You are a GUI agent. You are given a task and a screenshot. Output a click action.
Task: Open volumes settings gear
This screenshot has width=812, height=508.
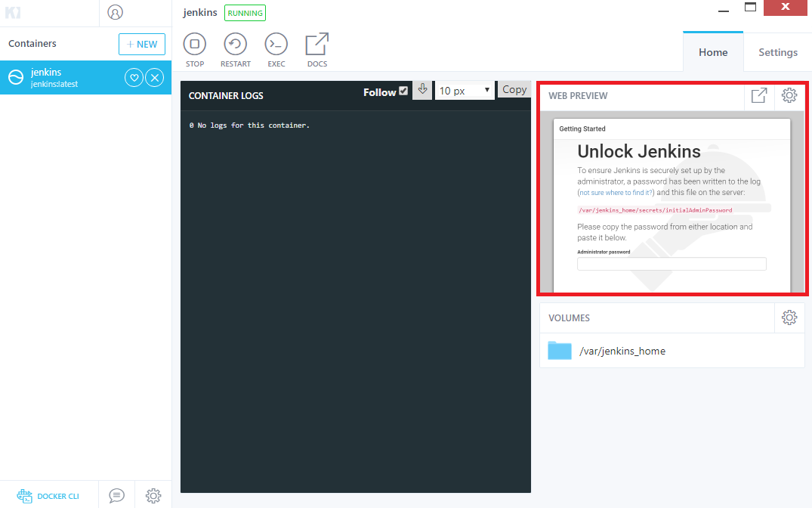click(789, 317)
